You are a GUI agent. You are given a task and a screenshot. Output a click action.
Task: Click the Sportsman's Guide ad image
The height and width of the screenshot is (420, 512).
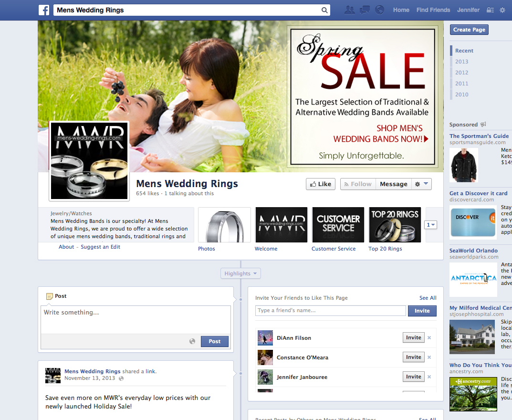pyautogui.click(x=464, y=165)
